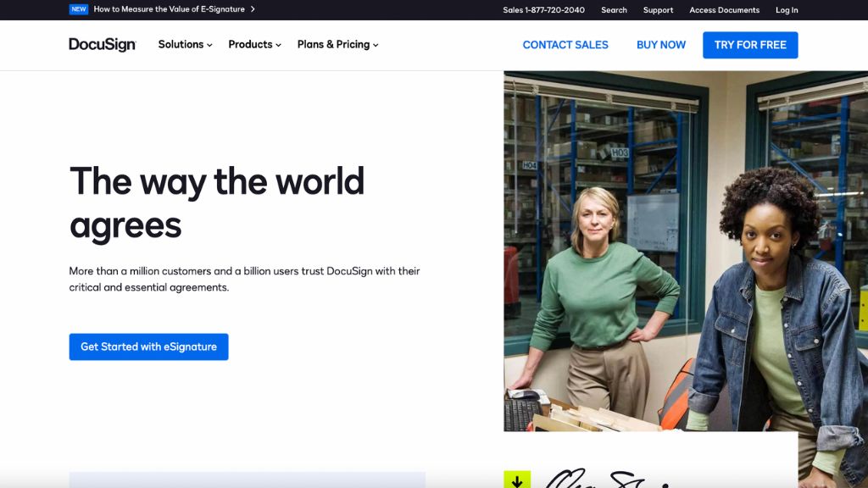868x488 pixels.
Task: Click the Buy Now link
Action: click(x=660, y=44)
